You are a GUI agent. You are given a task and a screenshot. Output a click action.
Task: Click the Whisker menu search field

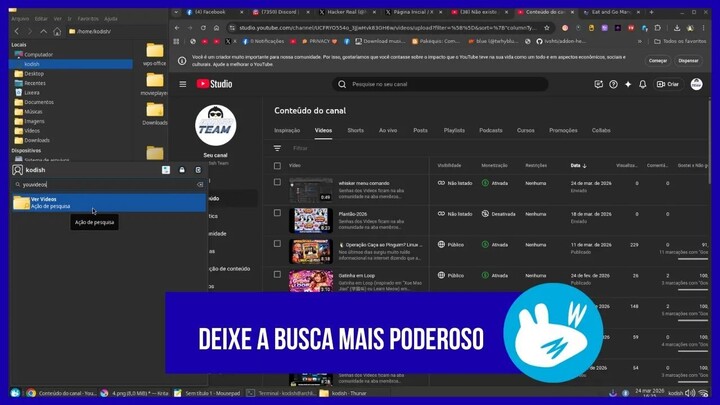point(109,185)
